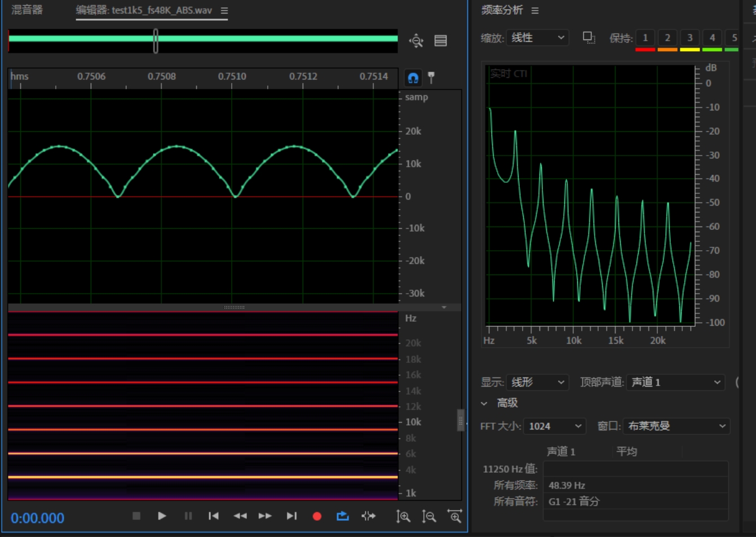756x537 pixels.
Task: Collapse the 高级 advanced section
Action: [484, 403]
